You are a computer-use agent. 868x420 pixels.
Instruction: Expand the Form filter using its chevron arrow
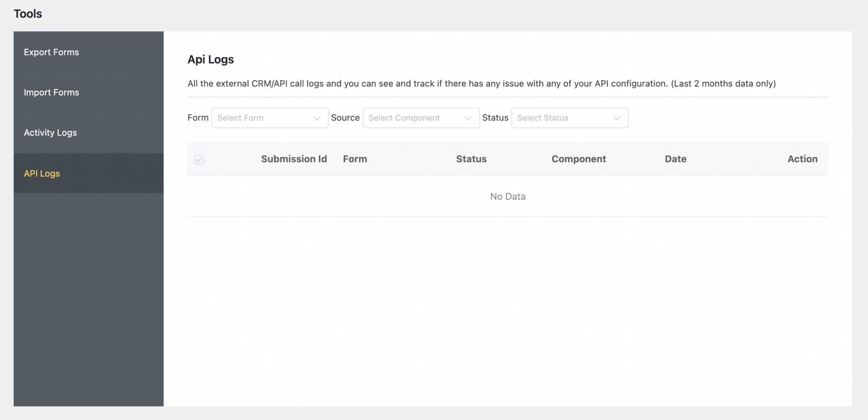tap(317, 119)
